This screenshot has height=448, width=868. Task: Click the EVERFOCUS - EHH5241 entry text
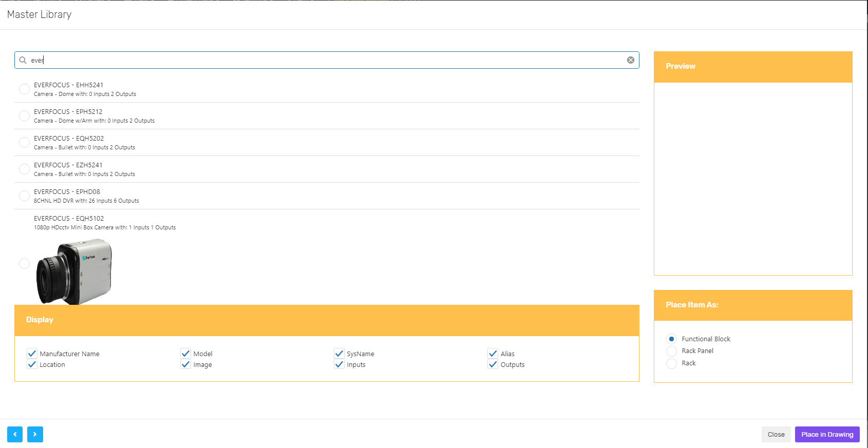coord(68,85)
